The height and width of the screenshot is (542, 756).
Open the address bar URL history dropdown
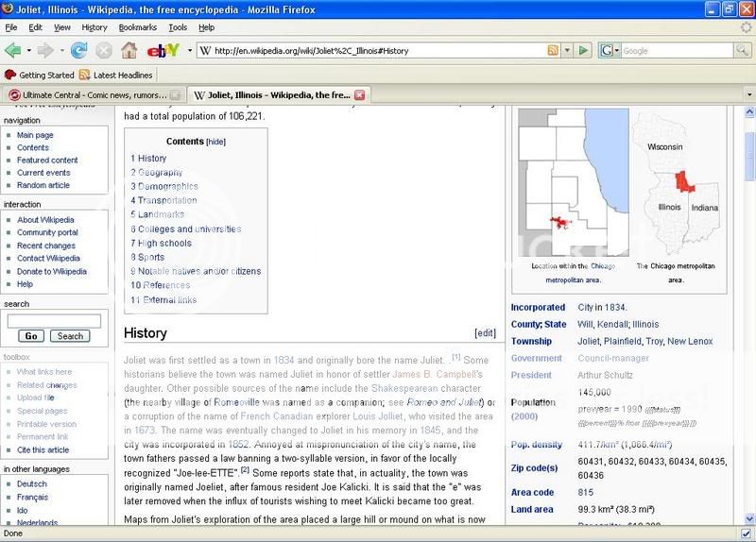tap(568, 51)
